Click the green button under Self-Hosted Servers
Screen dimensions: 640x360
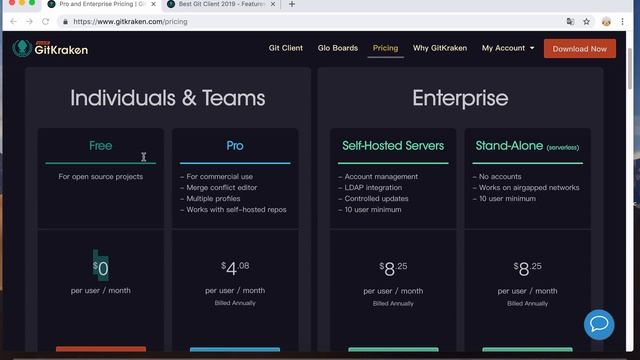click(393, 349)
